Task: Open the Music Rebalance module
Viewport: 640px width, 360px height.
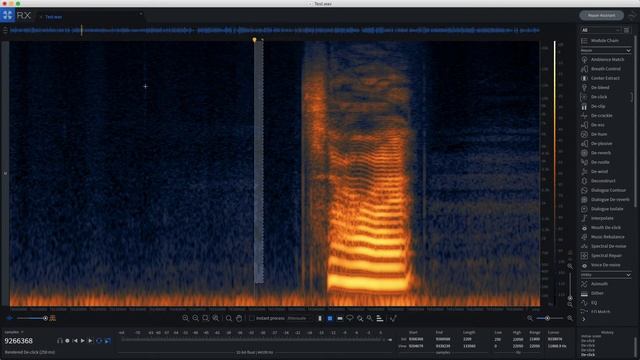Action: [x=607, y=237]
